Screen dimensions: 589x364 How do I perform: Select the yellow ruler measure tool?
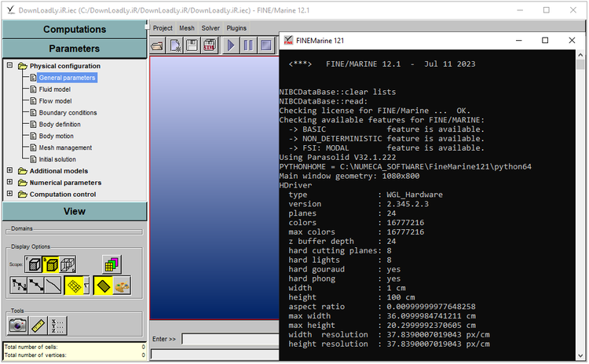[x=38, y=325]
